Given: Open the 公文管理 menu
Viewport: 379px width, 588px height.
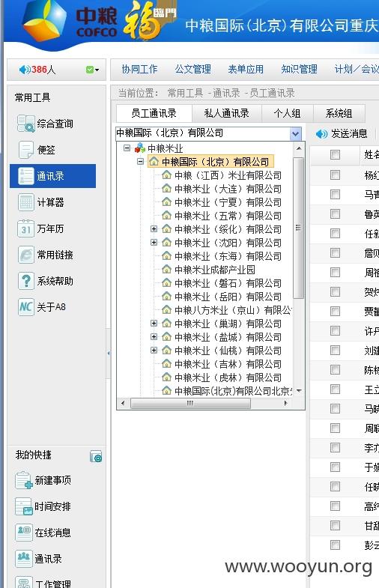Looking at the screenshot, I should pyautogui.click(x=192, y=70).
